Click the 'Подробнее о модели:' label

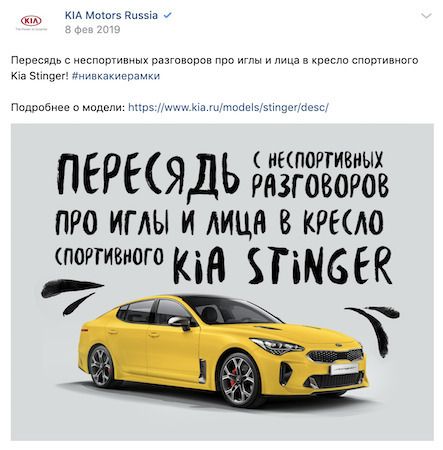(x=68, y=107)
